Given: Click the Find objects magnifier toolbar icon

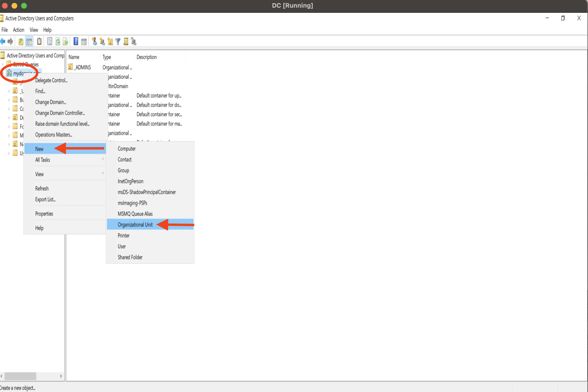Looking at the screenshot, I should point(126,41).
